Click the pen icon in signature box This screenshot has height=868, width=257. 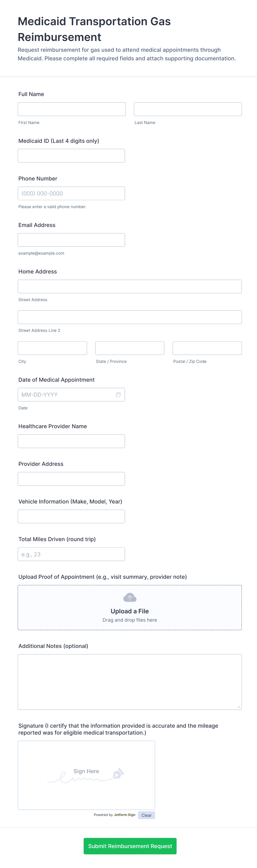[x=118, y=773]
